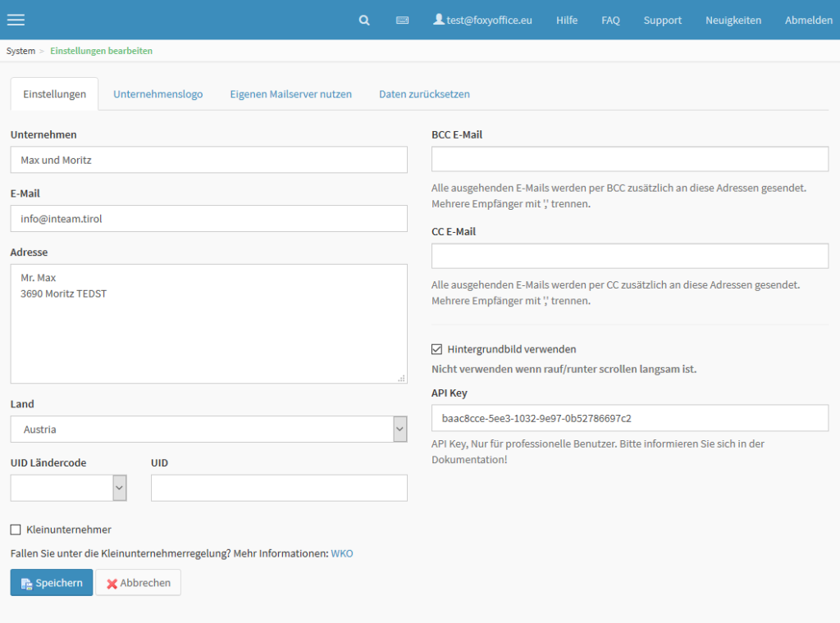Follow the WKO information link
The height and width of the screenshot is (623, 840).
tap(342, 553)
